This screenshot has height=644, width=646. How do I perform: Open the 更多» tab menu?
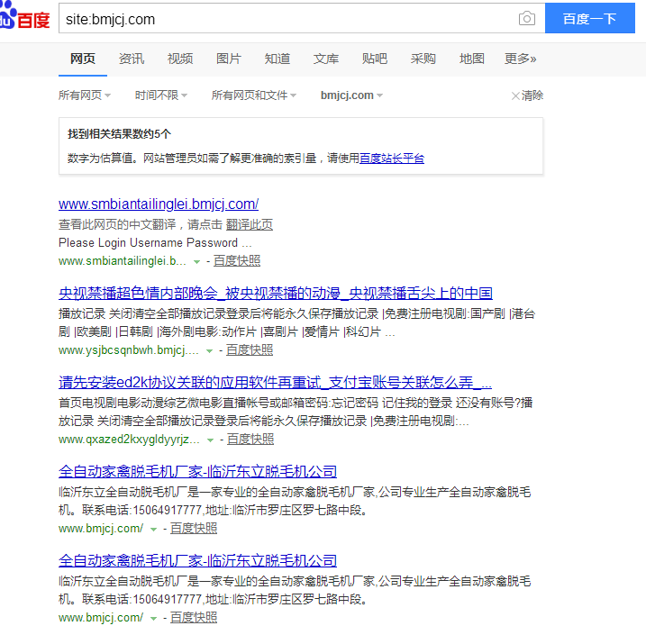[521, 59]
